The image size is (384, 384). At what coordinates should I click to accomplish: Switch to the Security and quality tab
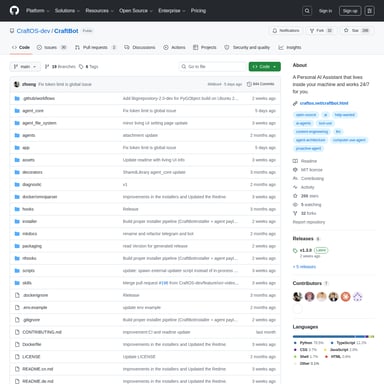(247, 47)
